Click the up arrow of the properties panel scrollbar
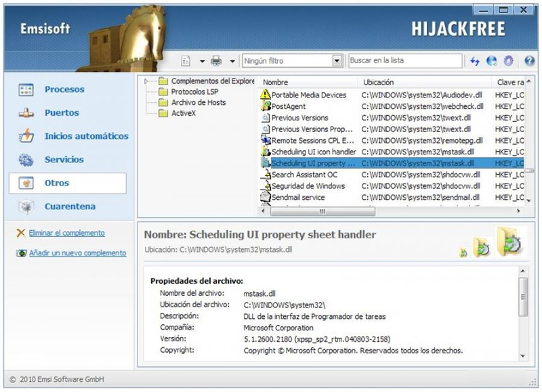This screenshot has height=392, width=542. 523,271
